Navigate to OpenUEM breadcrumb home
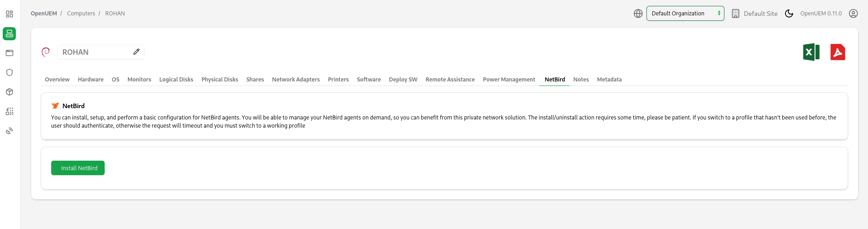868x229 pixels. pyautogui.click(x=44, y=14)
